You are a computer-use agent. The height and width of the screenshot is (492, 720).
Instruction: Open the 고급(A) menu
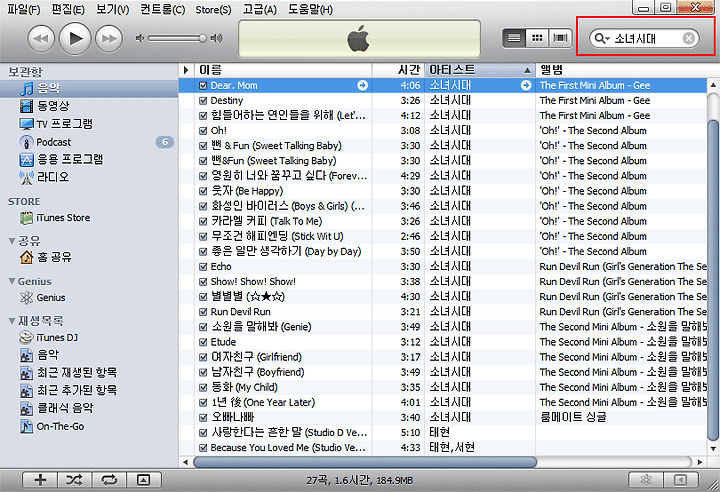pyautogui.click(x=259, y=9)
